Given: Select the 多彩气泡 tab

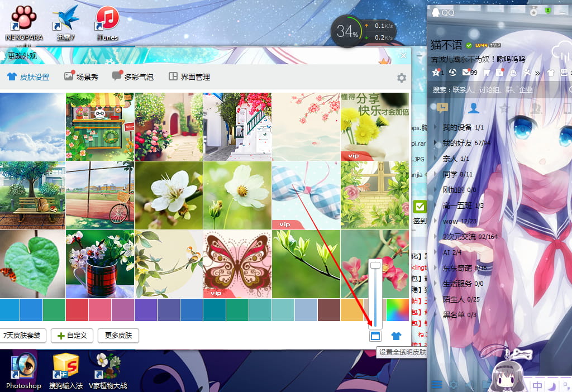Looking at the screenshot, I should 132,77.
